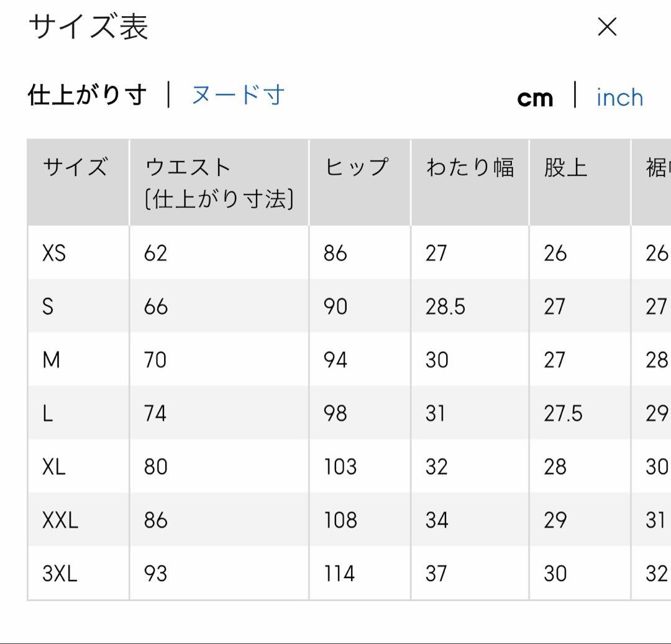This screenshot has height=644, width=671.
Task: Select the L size row label
Action: [48, 413]
